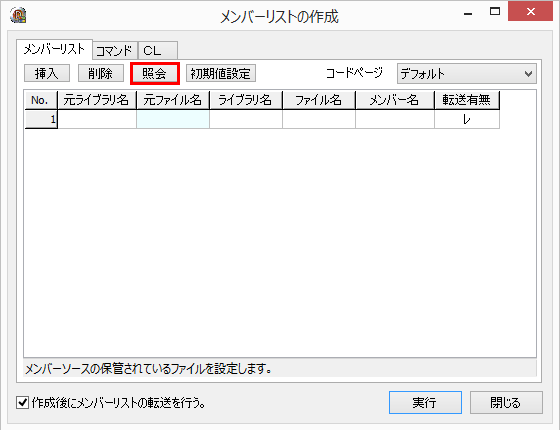Screen dimensions: 560x430
Task: Click the row 1 number header
Action: 41,119
